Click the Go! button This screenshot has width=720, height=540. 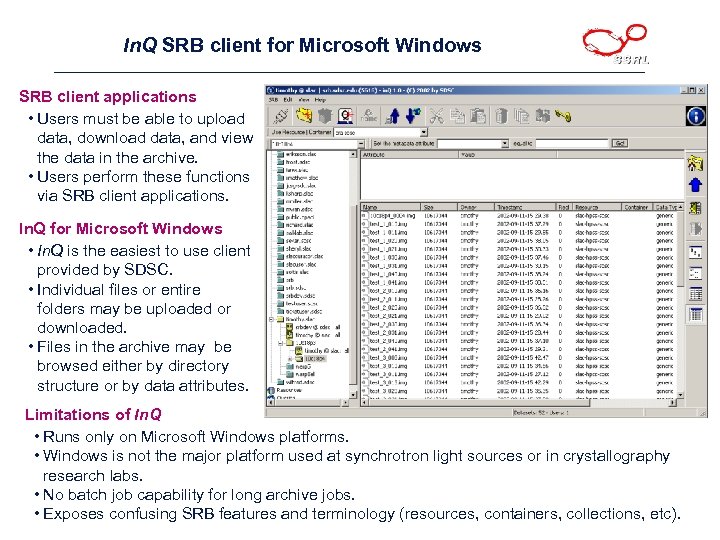(x=620, y=144)
